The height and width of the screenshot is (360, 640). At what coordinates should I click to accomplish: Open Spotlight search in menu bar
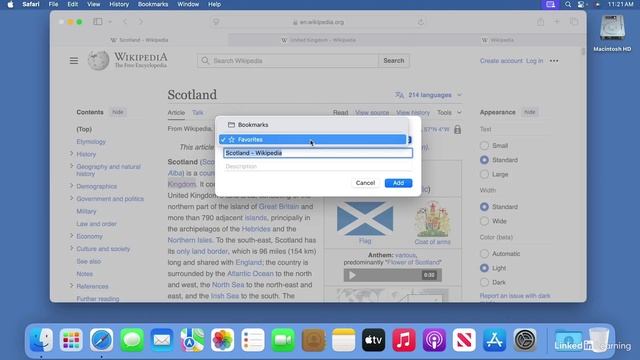click(x=568, y=4)
